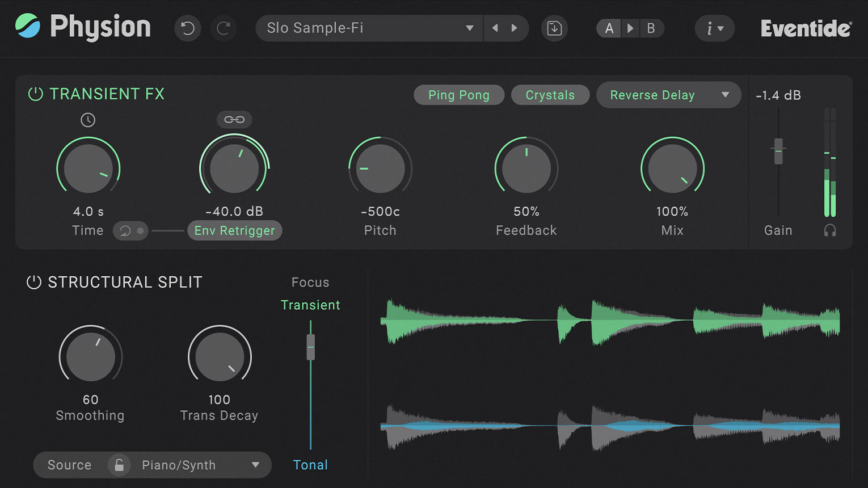The height and width of the screenshot is (488, 868).
Task: Click the Focus slider handle between Transient and Tonal
Action: [310, 347]
